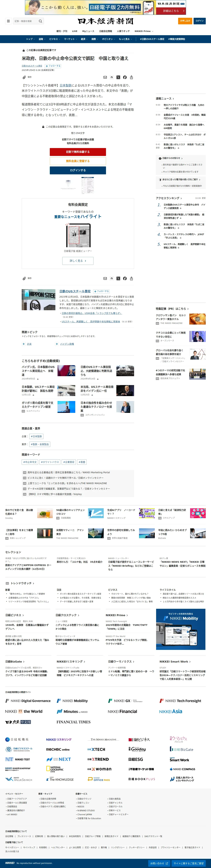
Task: Expand the 速報 navigation dropdown
Action: (x=41, y=39)
